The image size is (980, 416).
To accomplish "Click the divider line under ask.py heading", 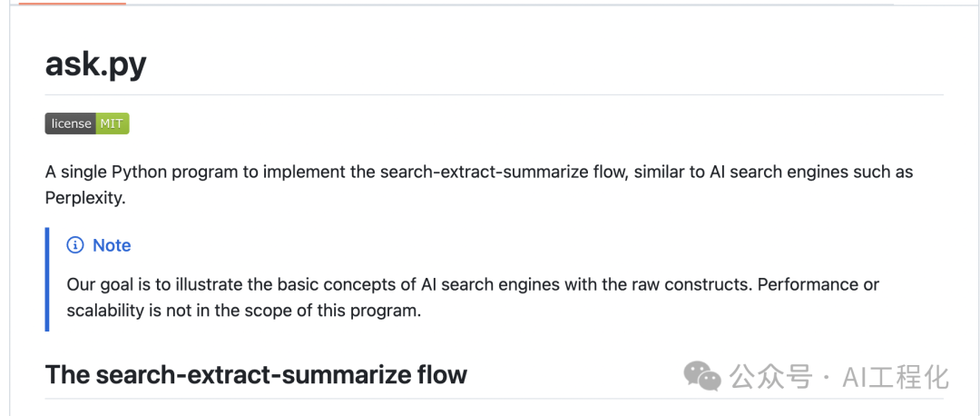I will [494, 94].
